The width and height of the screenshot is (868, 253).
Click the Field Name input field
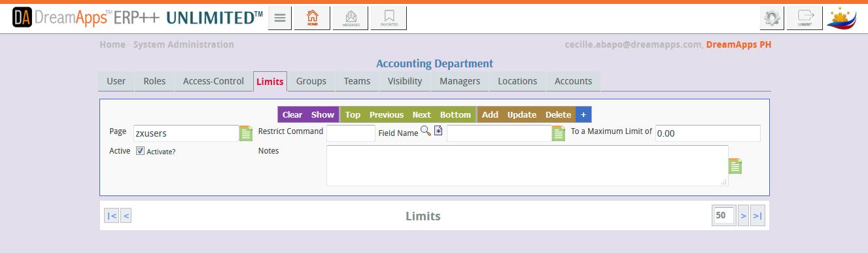(500, 133)
